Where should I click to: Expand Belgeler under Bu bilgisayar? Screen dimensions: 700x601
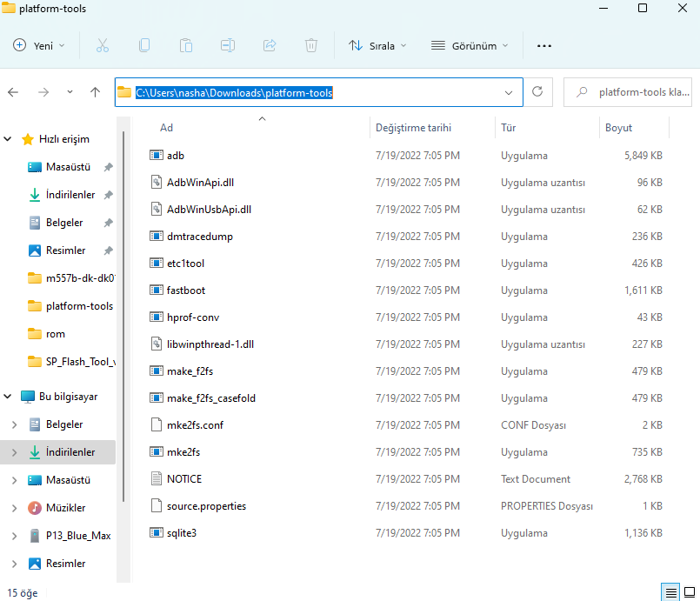(x=14, y=424)
